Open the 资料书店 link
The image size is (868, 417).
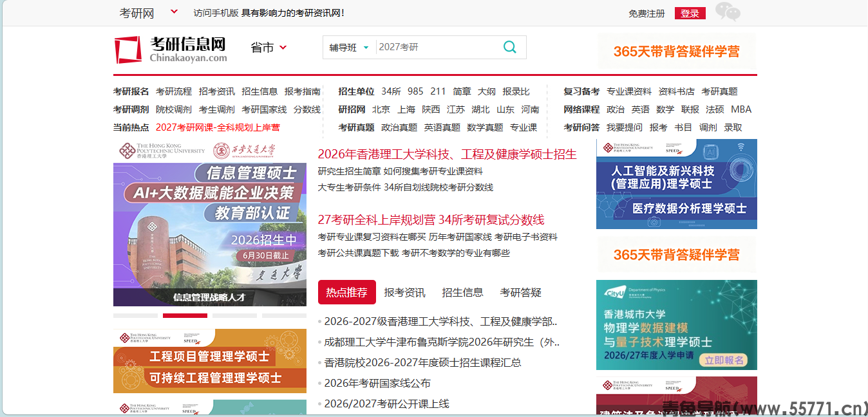pos(676,91)
